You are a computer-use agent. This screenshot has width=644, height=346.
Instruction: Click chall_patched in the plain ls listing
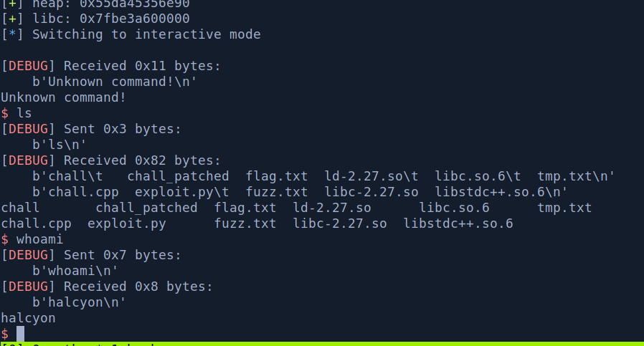(146, 208)
